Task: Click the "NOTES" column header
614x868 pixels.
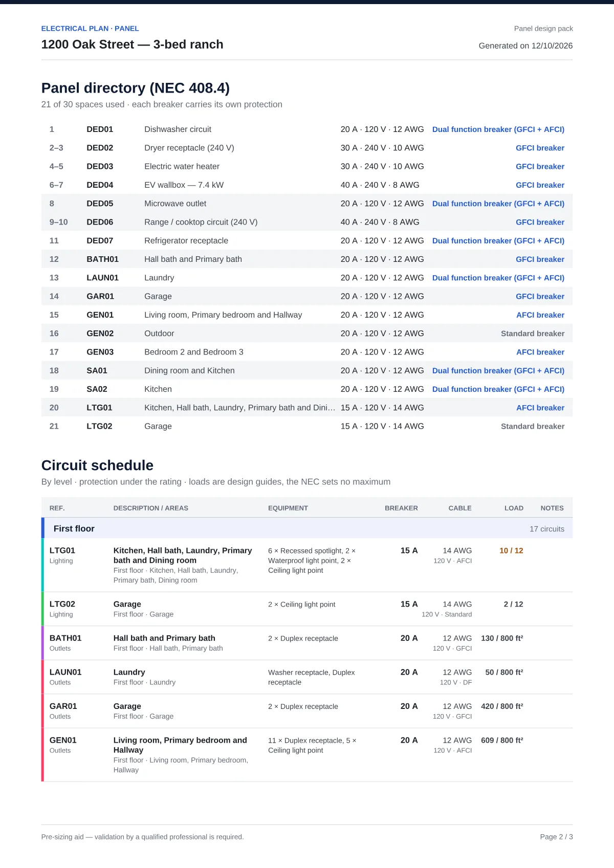Action: click(552, 508)
